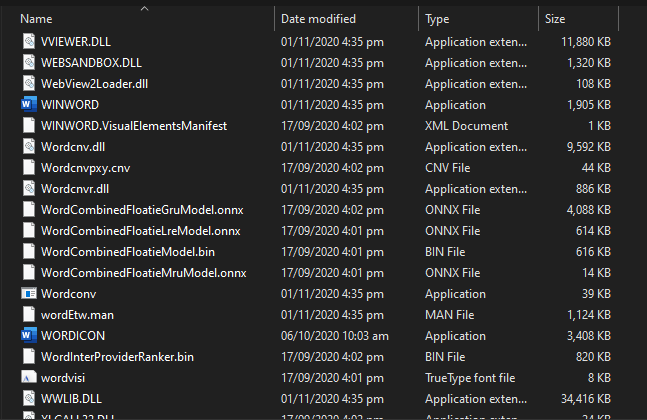The width and height of the screenshot is (647, 420).
Task: Click the wordEtw.man file icon
Action: point(29,314)
